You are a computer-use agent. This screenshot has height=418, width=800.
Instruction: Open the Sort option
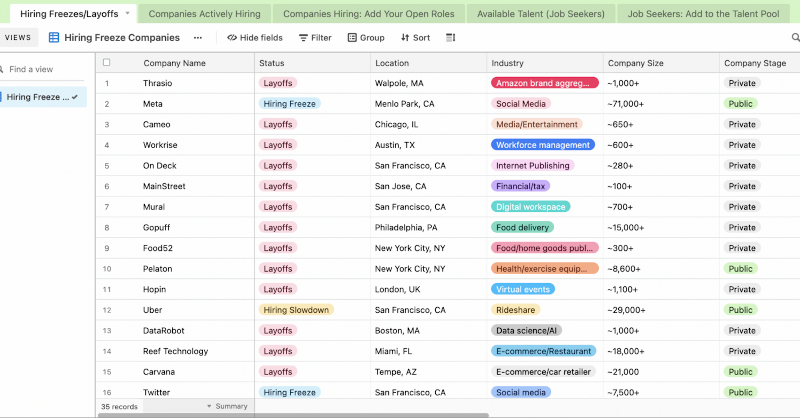415,38
